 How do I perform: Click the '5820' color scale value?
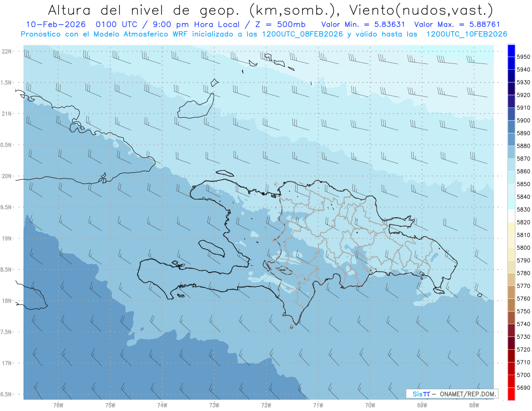[524, 222]
